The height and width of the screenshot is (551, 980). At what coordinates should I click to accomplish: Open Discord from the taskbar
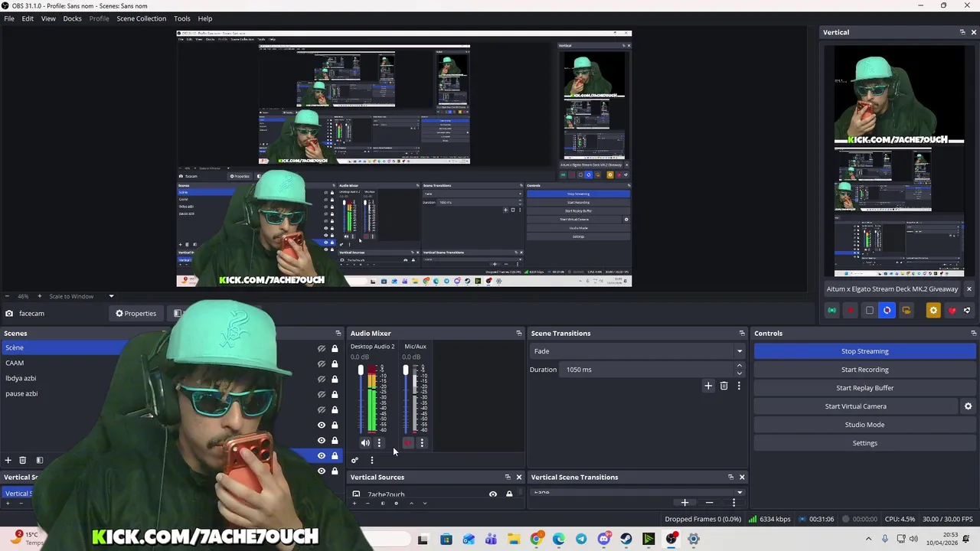pyautogui.click(x=604, y=539)
